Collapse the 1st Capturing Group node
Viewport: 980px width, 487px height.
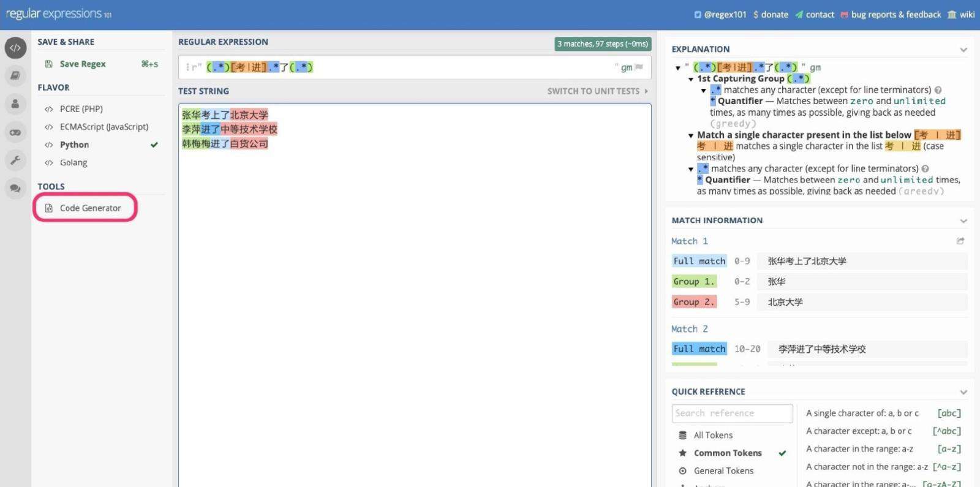(691, 79)
